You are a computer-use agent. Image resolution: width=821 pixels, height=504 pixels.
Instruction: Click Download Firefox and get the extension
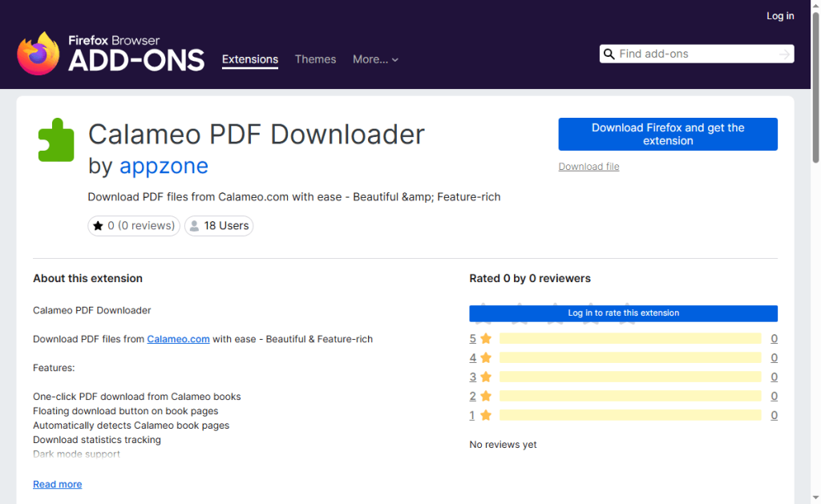coord(668,134)
